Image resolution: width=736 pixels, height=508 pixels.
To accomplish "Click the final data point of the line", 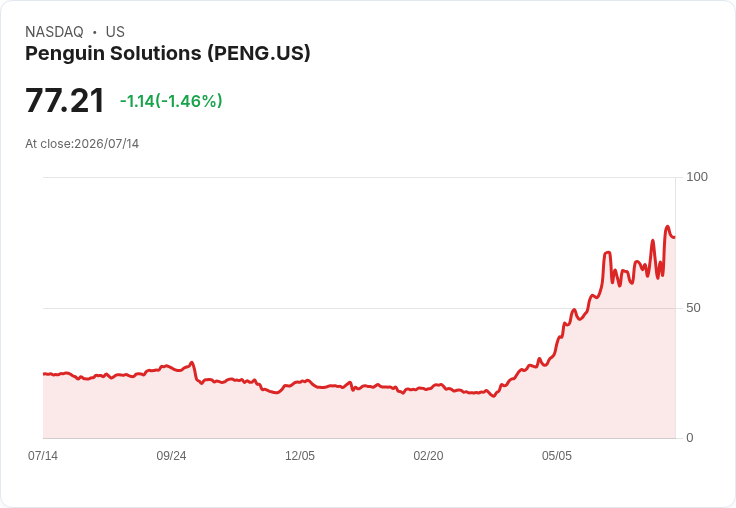I will [675, 237].
